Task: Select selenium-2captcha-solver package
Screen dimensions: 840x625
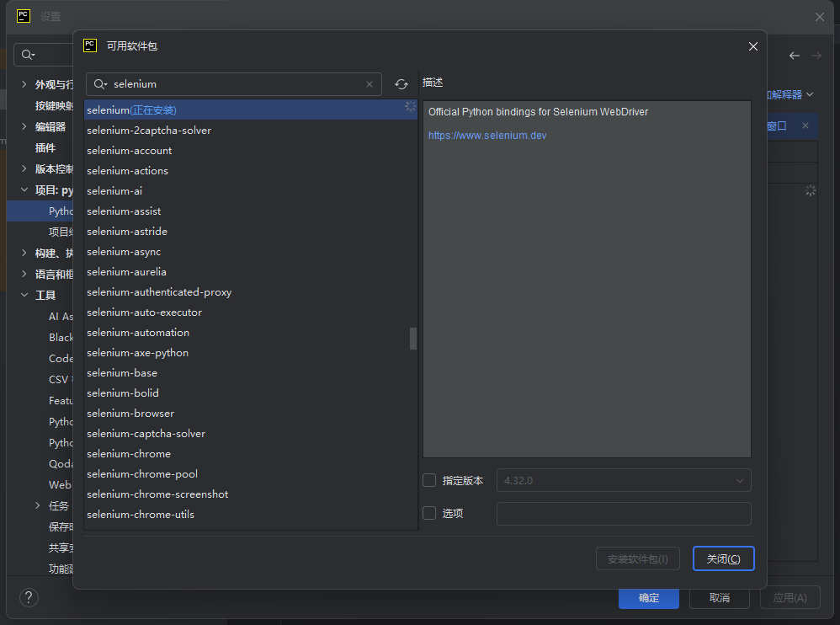Action: pos(250,131)
